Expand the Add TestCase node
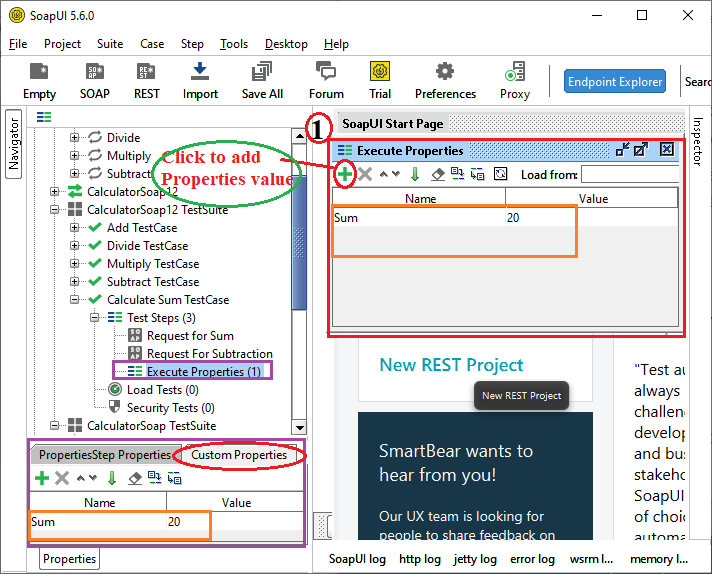Viewport: 712px width, 574px height. [x=74, y=228]
